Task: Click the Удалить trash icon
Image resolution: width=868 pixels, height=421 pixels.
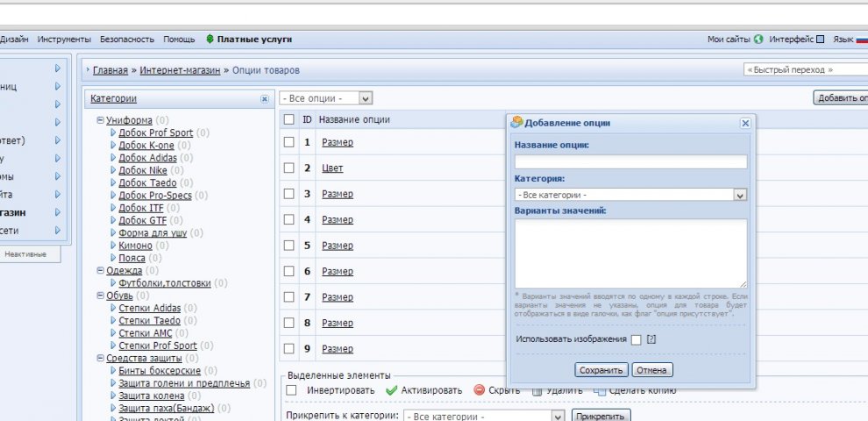Action: click(x=537, y=391)
